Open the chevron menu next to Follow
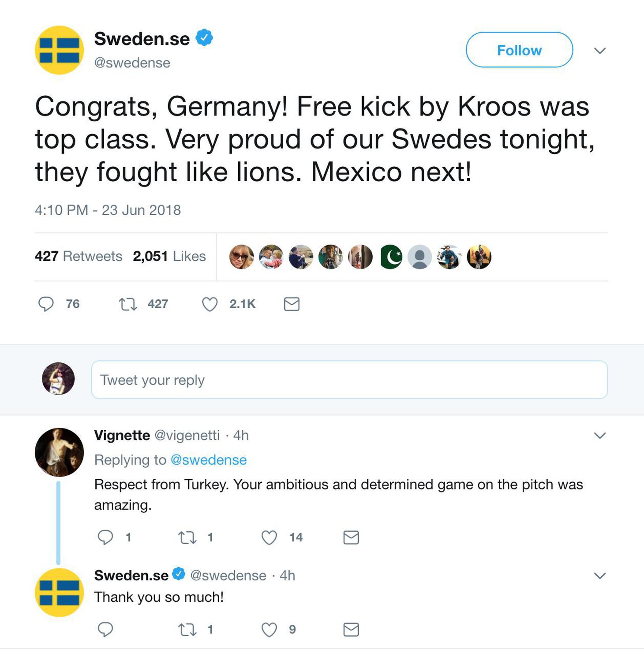 [600, 51]
